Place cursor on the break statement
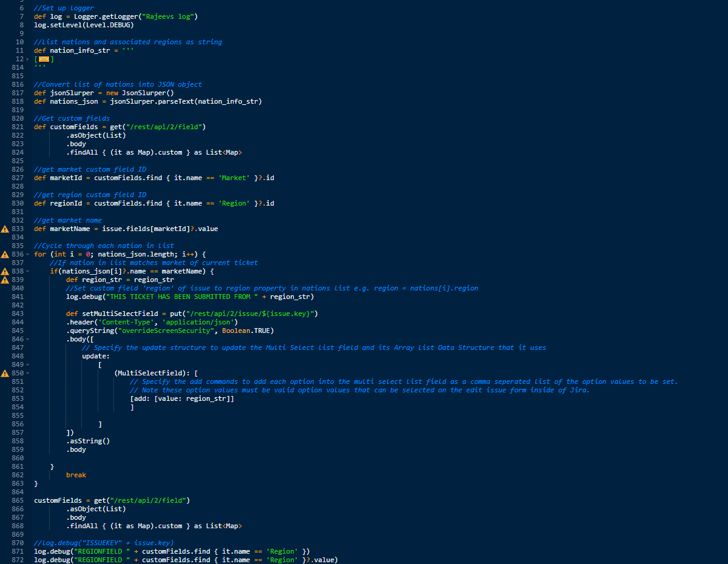 [76, 475]
